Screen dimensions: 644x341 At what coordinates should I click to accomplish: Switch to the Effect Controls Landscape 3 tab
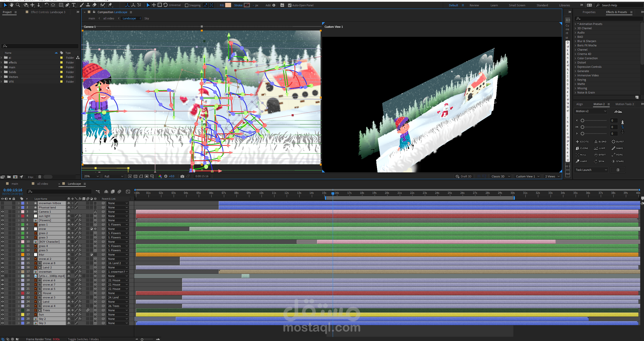[x=48, y=12]
